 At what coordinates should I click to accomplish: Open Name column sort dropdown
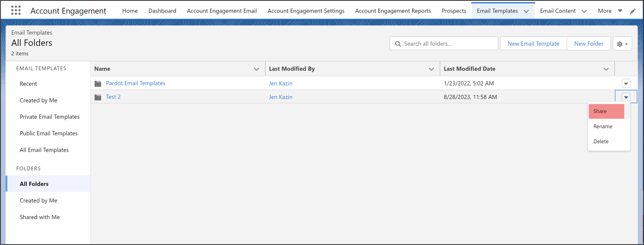[x=257, y=69]
